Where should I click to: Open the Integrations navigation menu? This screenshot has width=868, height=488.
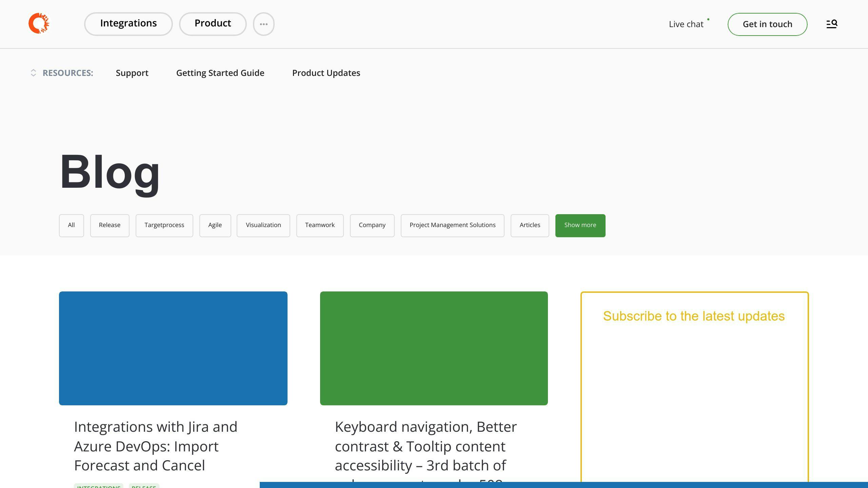(129, 24)
